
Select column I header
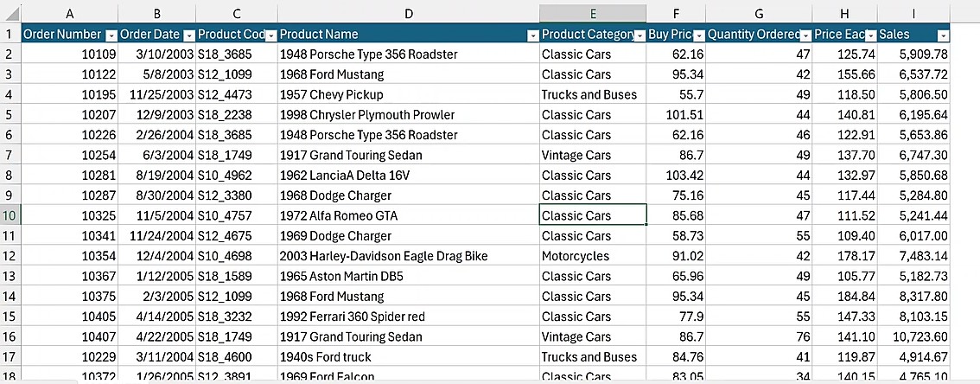tap(913, 13)
